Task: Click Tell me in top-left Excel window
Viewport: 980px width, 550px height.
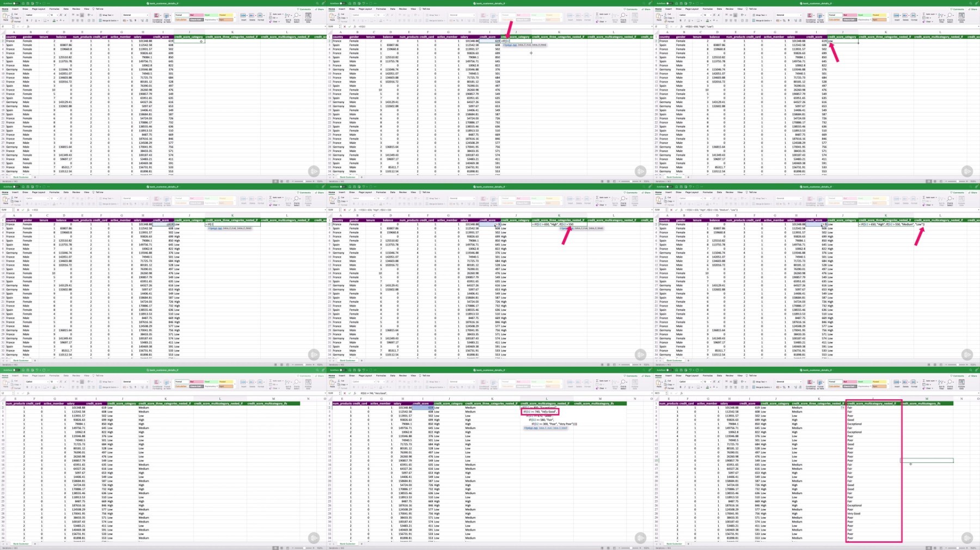Action: point(98,9)
